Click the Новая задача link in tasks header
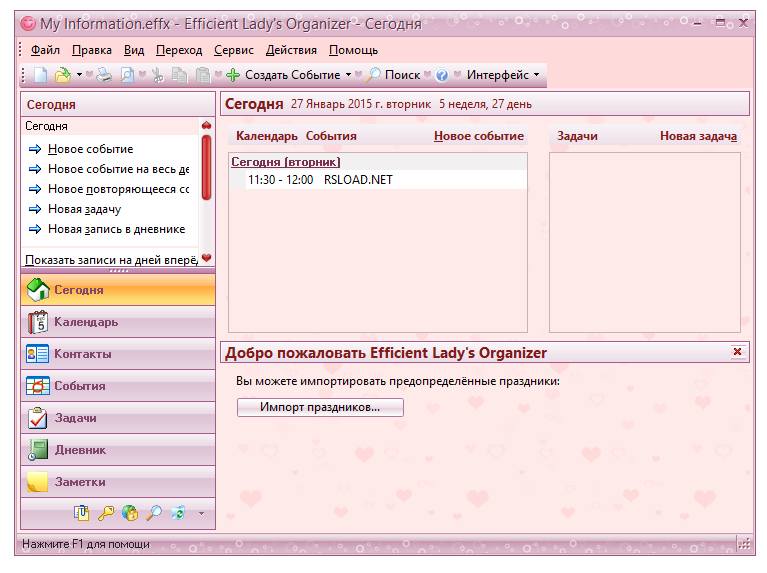This screenshot has width=767, height=573. pos(698,136)
